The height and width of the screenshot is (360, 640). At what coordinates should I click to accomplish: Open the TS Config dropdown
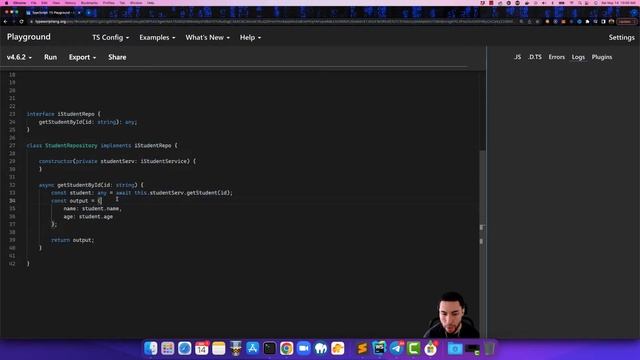tap(111, 38)
